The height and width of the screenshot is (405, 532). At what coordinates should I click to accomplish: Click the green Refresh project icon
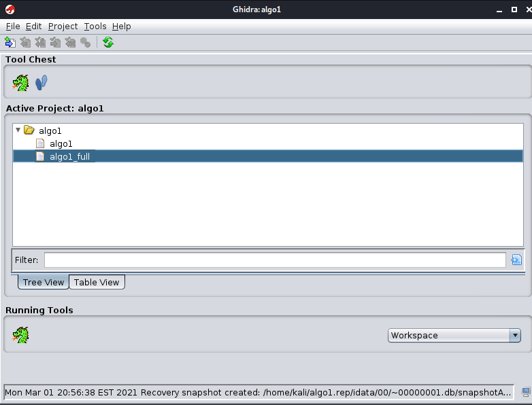pyautogui.click(x=108, y=42)
